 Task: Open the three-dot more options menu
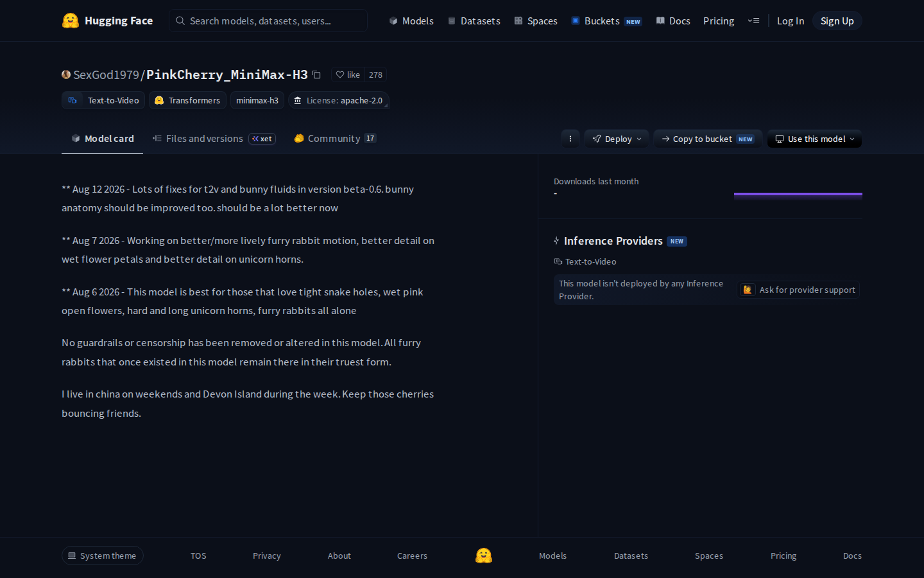coord(570,139)
